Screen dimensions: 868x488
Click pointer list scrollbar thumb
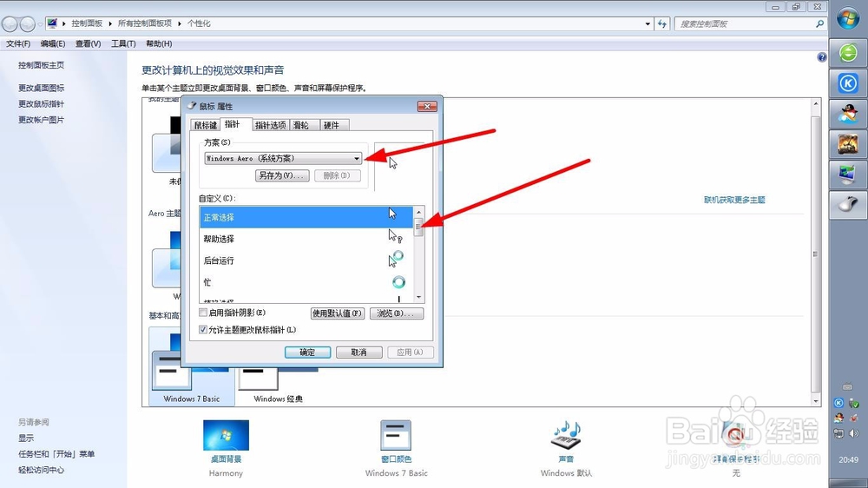(418, 228)
